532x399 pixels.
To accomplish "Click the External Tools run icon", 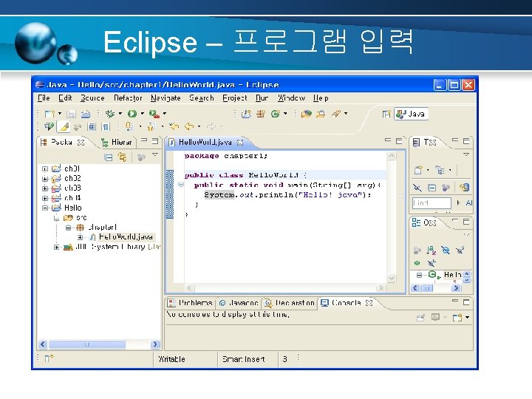I will tap(154, 114).
